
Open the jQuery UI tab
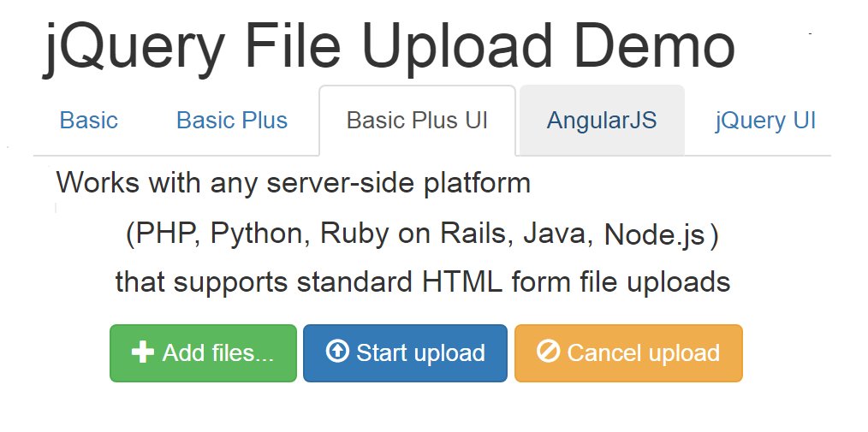pos(765,121)
